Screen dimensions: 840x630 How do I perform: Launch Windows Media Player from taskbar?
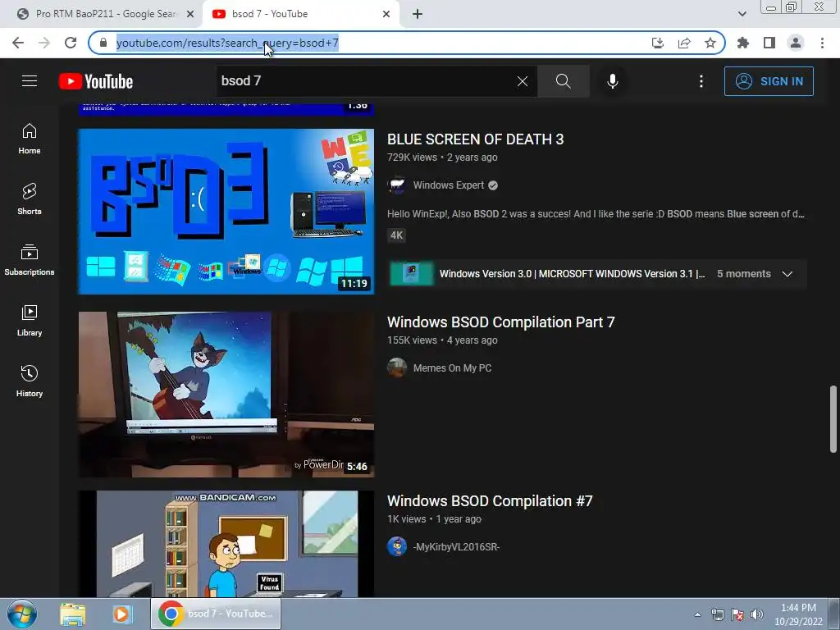tap(122, 614)
